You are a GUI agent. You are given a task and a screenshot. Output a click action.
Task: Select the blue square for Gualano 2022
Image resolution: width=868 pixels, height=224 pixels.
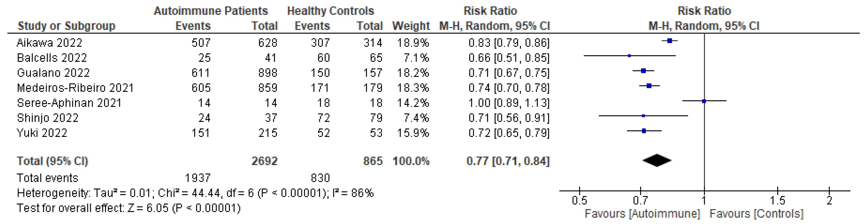pos(643,71)
